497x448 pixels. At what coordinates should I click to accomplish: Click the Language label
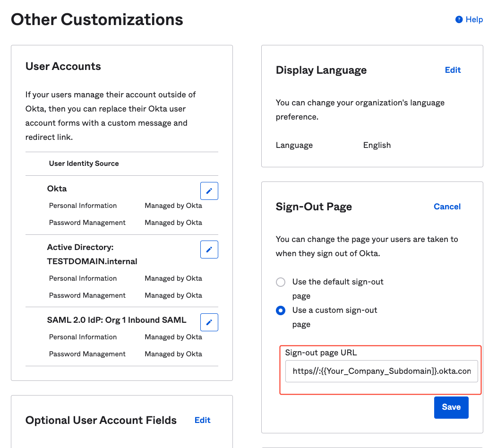[x=294, y=145]
